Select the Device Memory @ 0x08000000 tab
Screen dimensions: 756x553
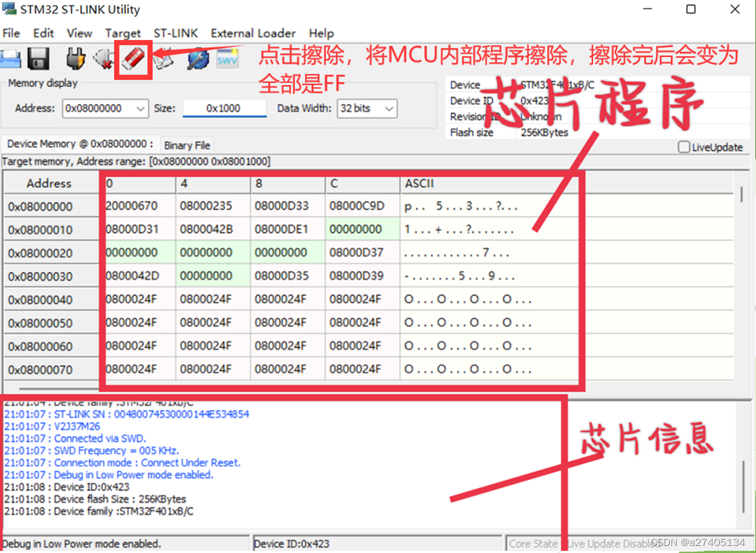click(x=80, y=144)
